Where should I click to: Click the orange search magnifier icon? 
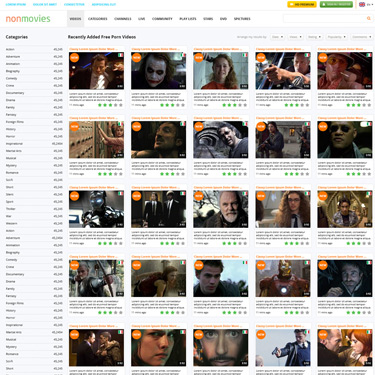[368, 18]
